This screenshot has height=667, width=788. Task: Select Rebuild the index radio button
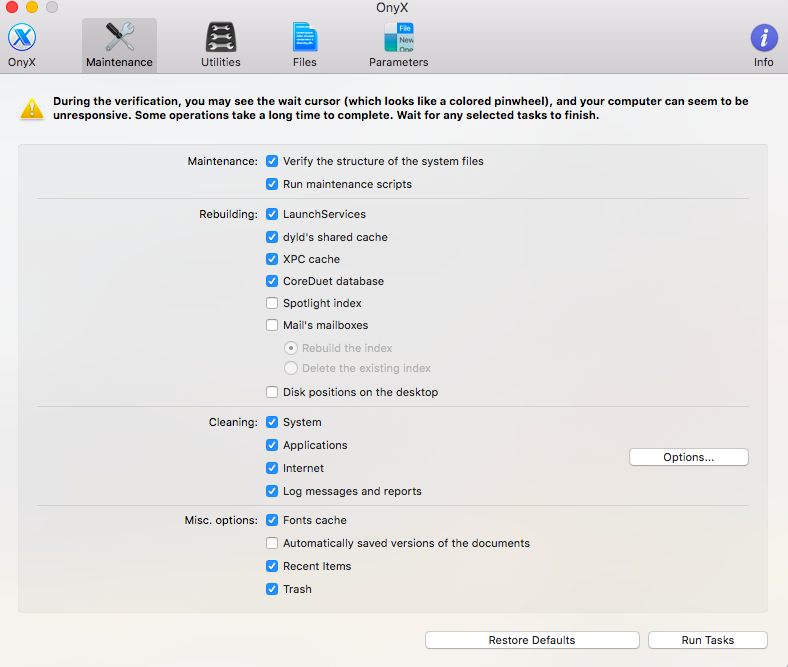[x=291, y=348]
